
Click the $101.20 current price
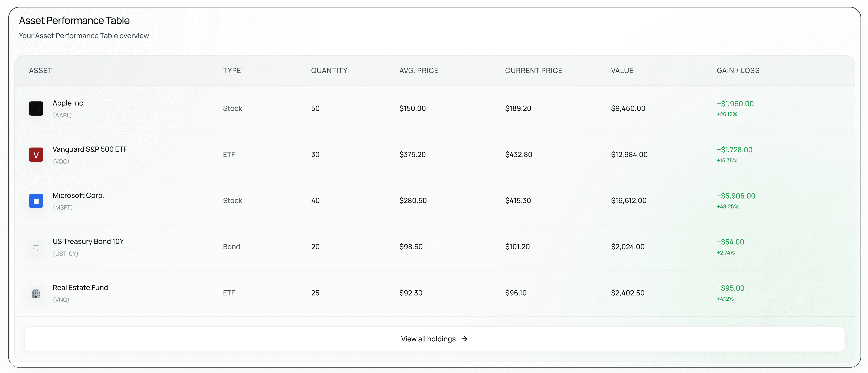(517, 247)
